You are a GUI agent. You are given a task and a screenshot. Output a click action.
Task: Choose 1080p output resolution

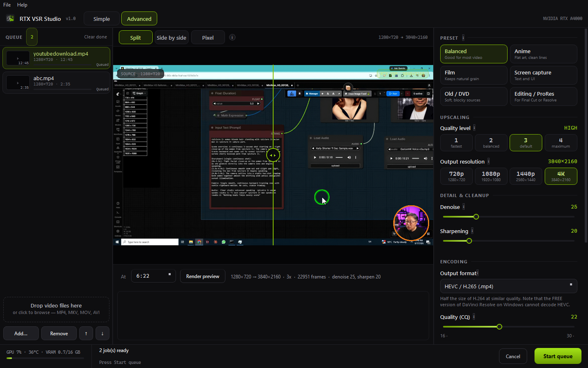(x=491, y=176)
